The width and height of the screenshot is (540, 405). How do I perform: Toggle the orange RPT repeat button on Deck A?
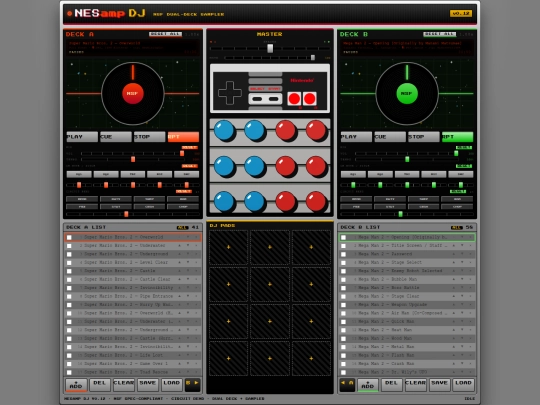pos(183,137)
